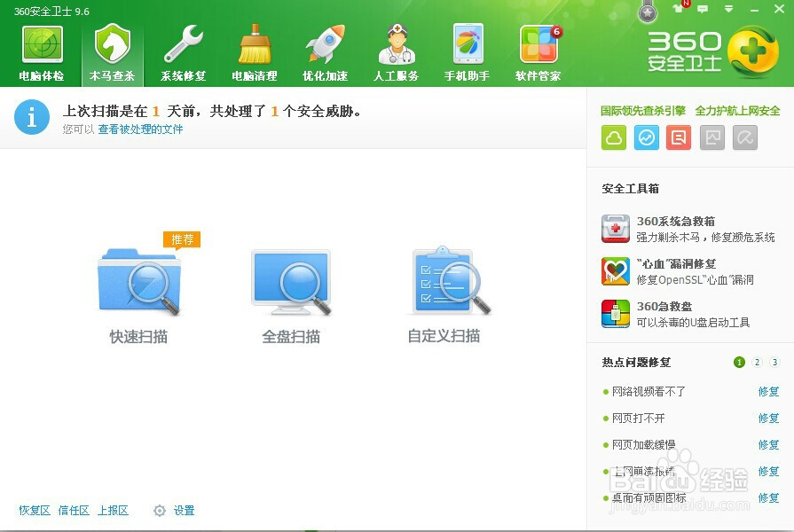
Task: Click 修复 for 桌面有顽固图标
Action: tap(768, 498)
